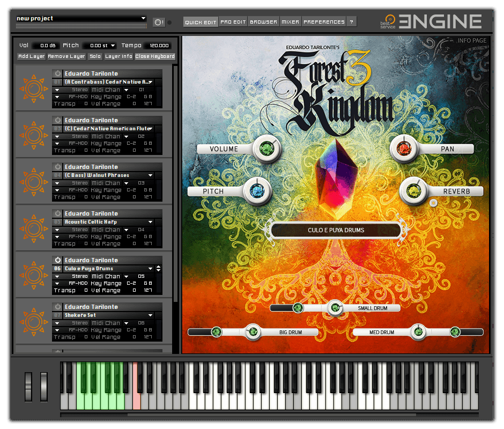504x429 pixels.
Task: Toggle power of Cedar Native Contrabass layer
Action: point(58,73)
